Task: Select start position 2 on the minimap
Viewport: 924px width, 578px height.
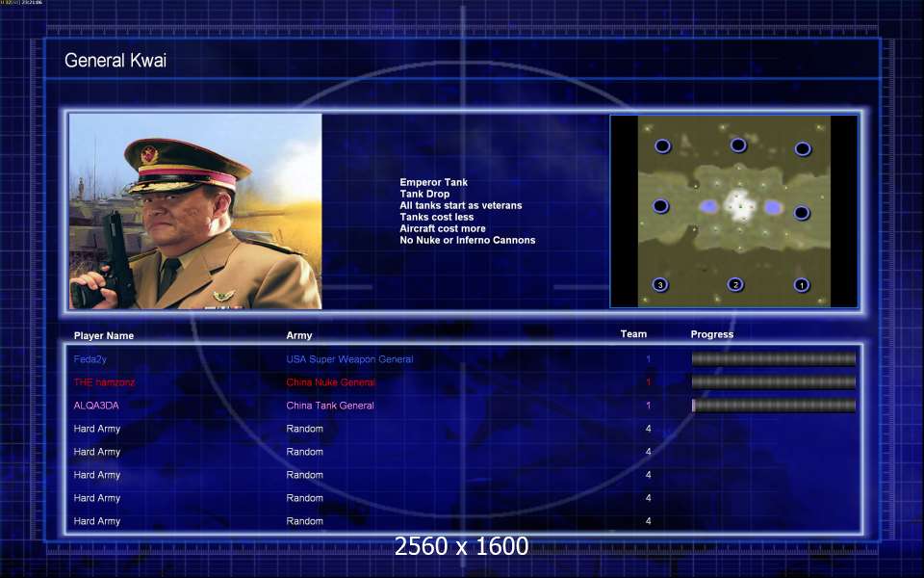Action: pos(734,284)
